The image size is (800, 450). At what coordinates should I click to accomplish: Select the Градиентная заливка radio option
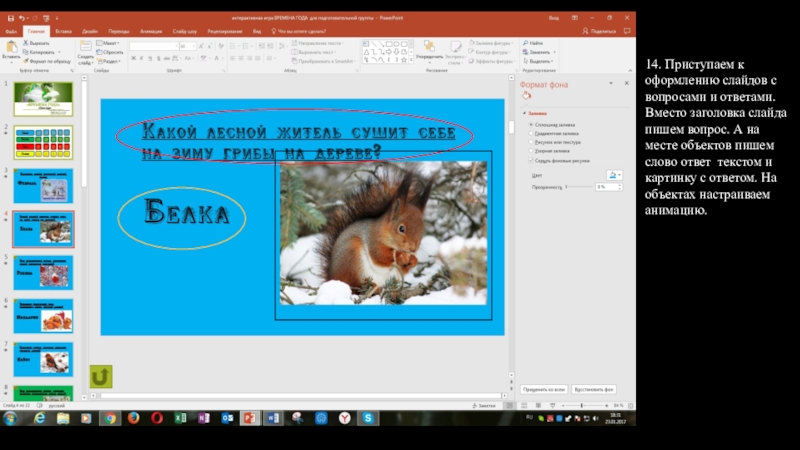[530, 133]
